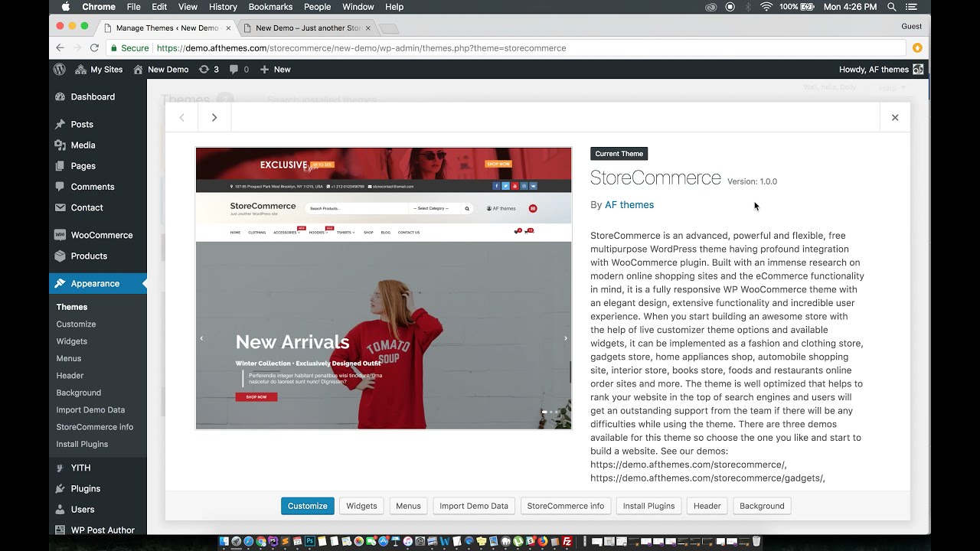Viewport: 980px width, 551px height.
Task: Show the next theme with right arrow
Action: pyautogui.click(x=214, y=117)
